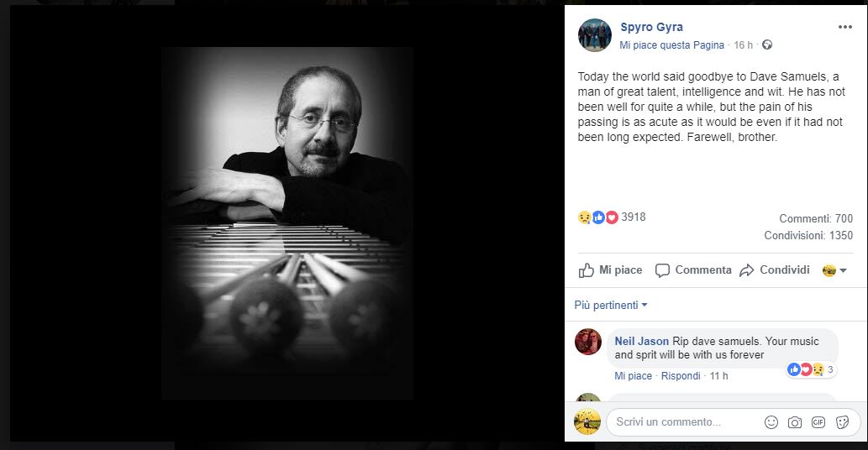This screenshot has width=868, height=450.
Task: Click the Spyro Gyra page avatar
Action: coord(595,35)
